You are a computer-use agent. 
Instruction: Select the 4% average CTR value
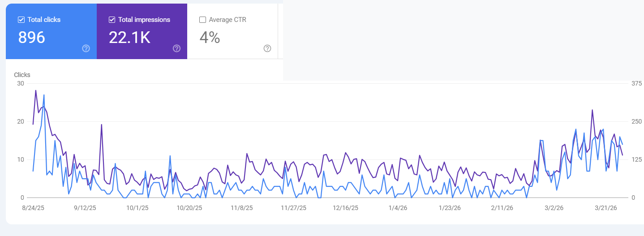click(x=210, y=38)
